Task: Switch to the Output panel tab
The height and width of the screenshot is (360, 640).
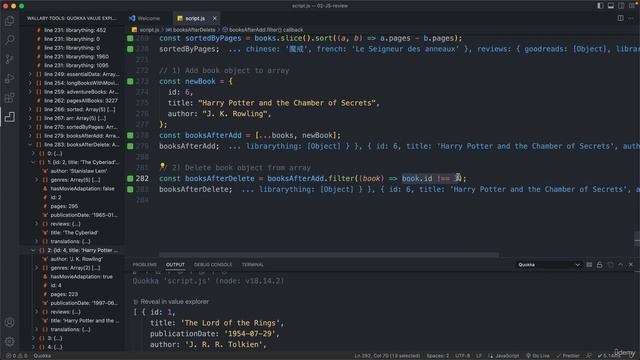Action: (x=175, y=264)
